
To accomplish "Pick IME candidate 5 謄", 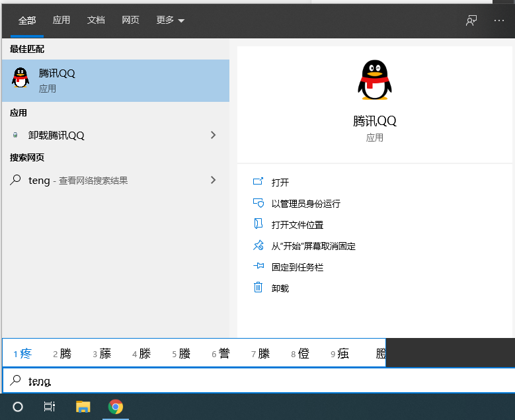I will point(181,354).
